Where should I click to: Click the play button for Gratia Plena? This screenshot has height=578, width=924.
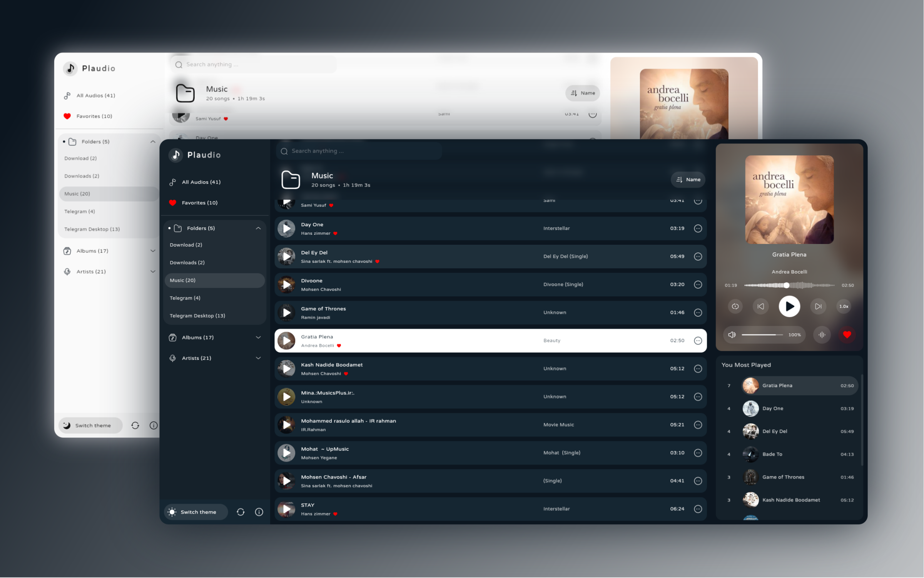click(x=287, y=340)
